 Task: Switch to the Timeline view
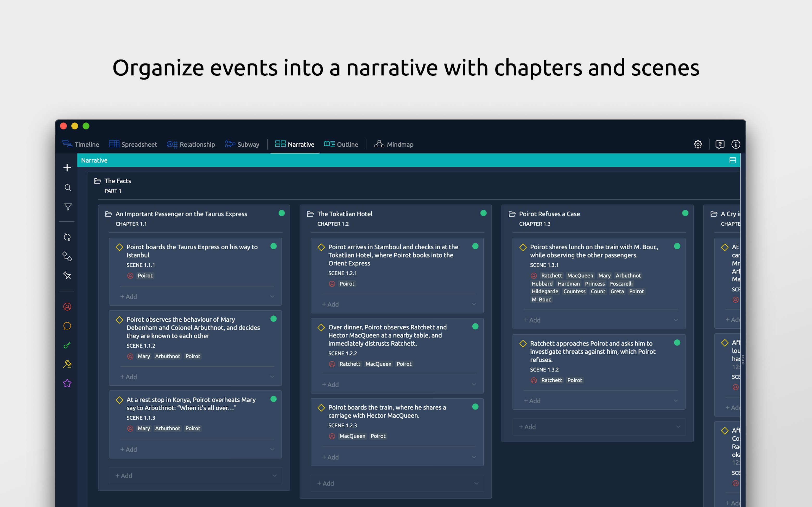pos(87,144)
